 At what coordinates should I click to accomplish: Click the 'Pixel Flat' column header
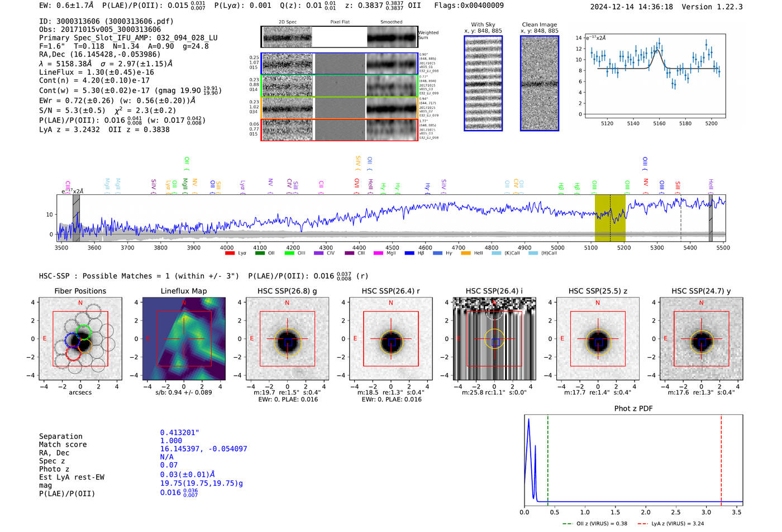[x=340, y=22]
